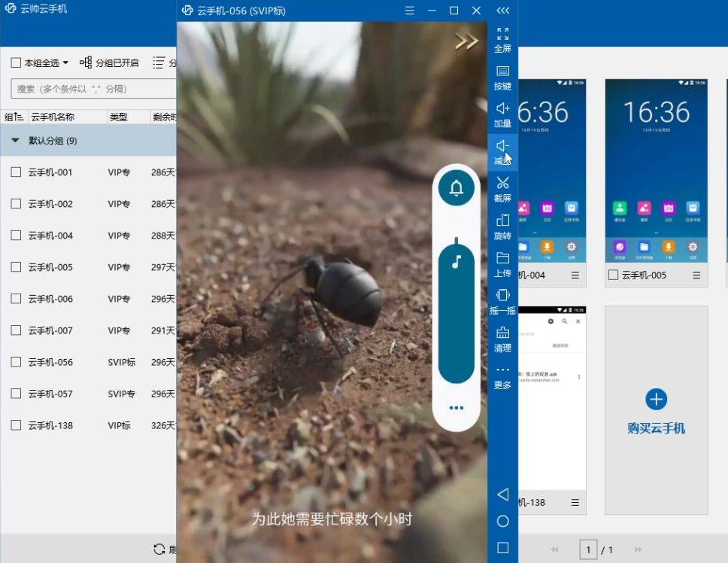Select the 云手机-057 row name

click(x=50, y=394)
